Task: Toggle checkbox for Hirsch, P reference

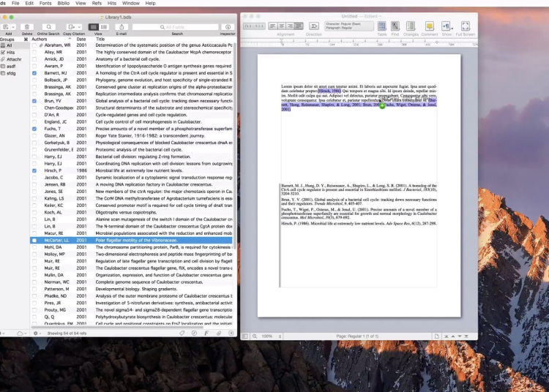Action: [x=34, y=170]
